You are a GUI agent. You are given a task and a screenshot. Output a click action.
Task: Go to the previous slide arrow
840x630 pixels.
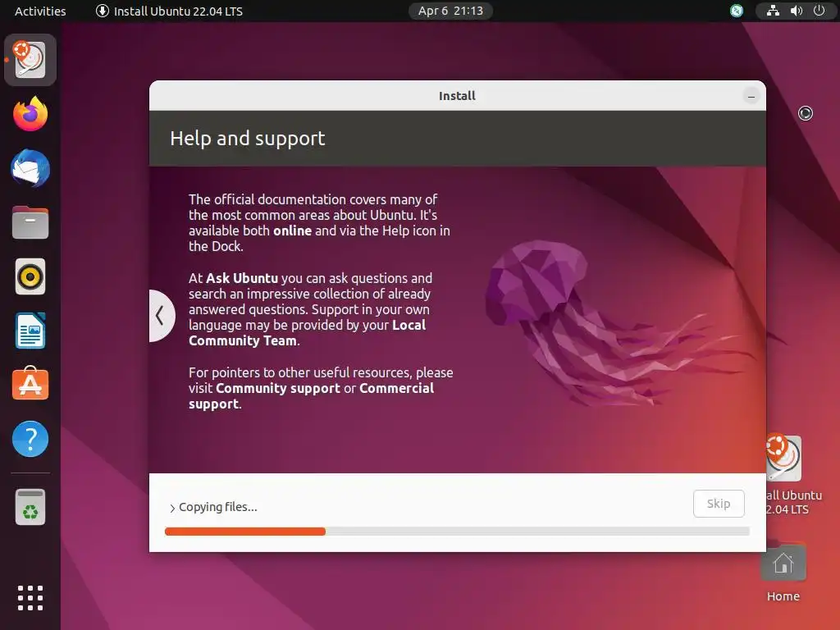(160, 316)
